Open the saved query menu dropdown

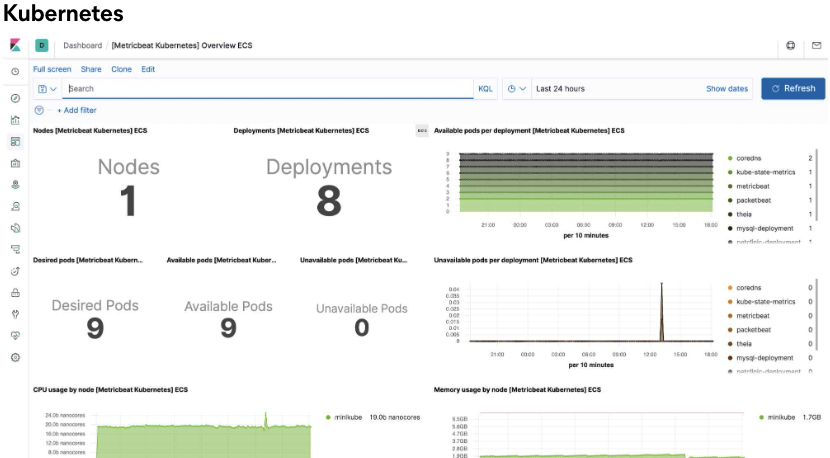click(48, 89)
